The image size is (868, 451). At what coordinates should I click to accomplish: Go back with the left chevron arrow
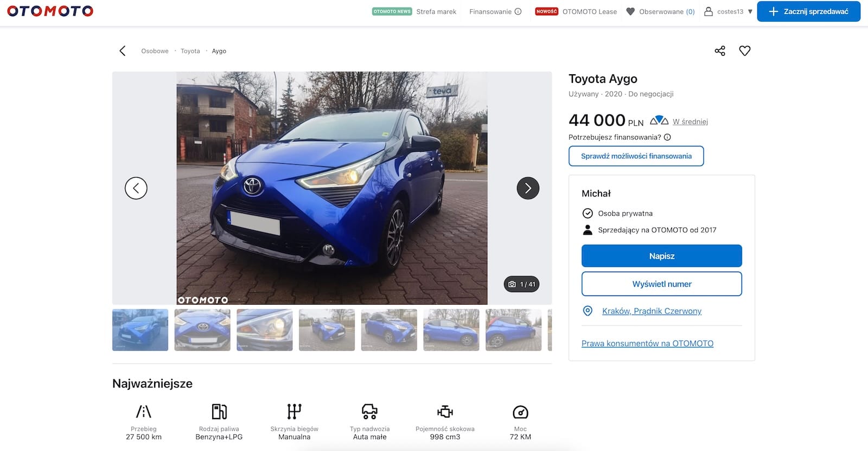tap(123, 51)
